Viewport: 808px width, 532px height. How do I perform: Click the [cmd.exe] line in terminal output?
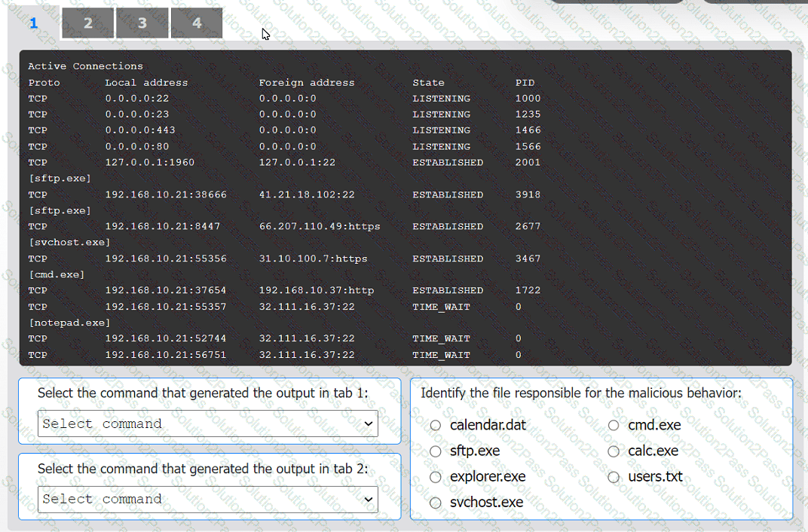(x=57, y=274)
